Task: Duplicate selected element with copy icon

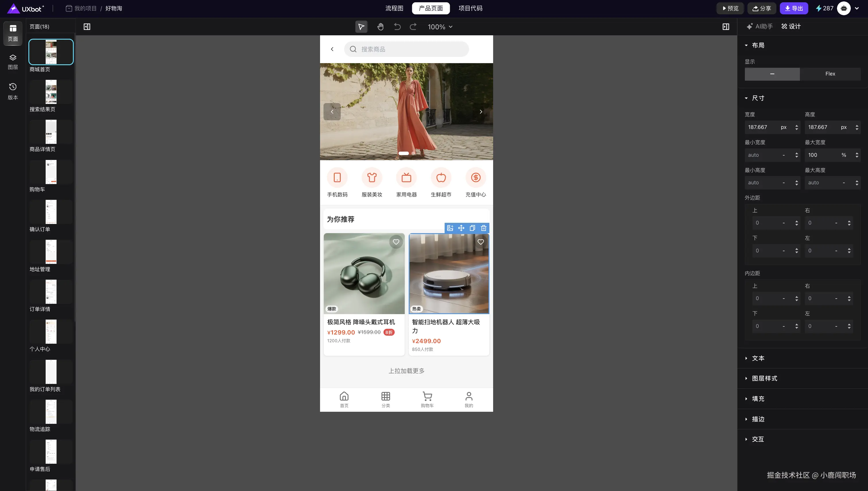Action: click(472, 228)
